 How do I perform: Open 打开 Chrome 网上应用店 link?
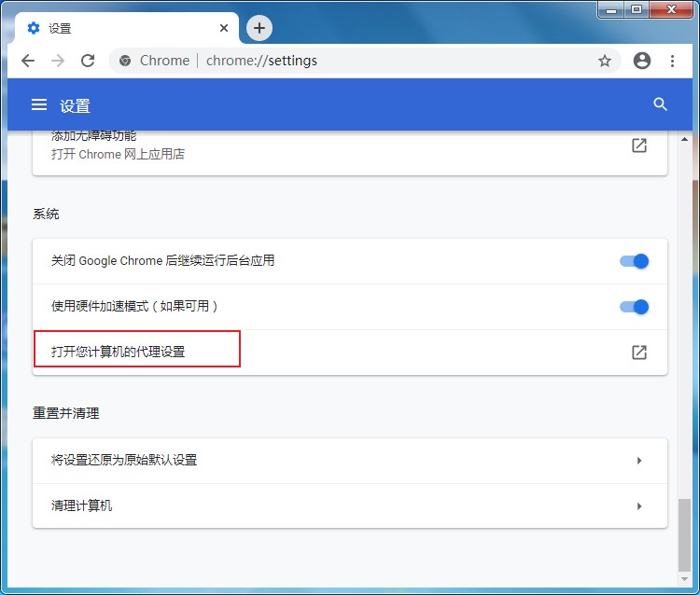(118, 154)
